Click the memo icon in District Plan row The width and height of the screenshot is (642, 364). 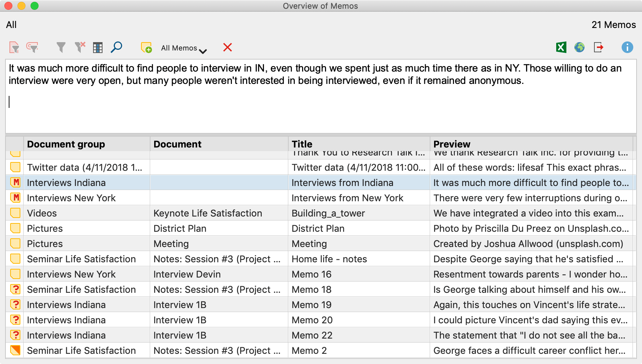pyautogui.click(x=15, y=228)
